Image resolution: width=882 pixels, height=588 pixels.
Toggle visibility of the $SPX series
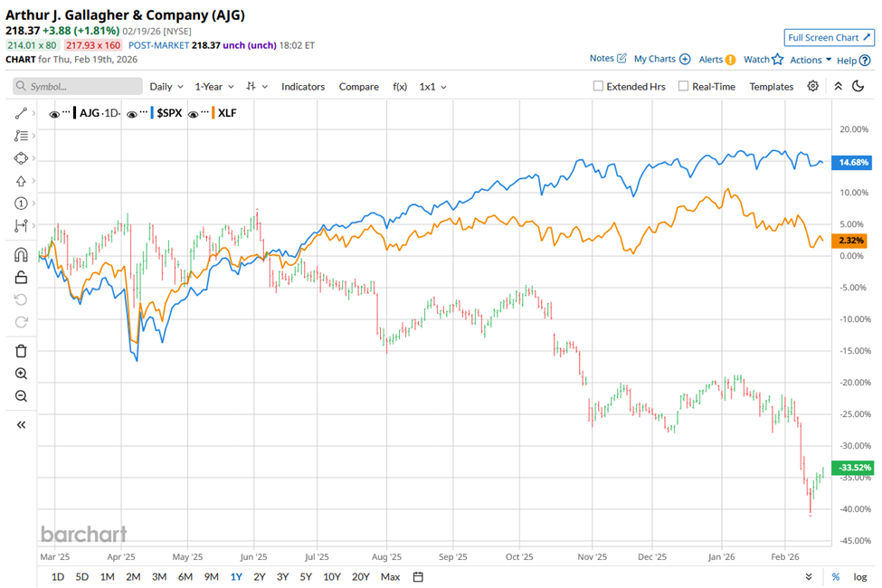132,114
